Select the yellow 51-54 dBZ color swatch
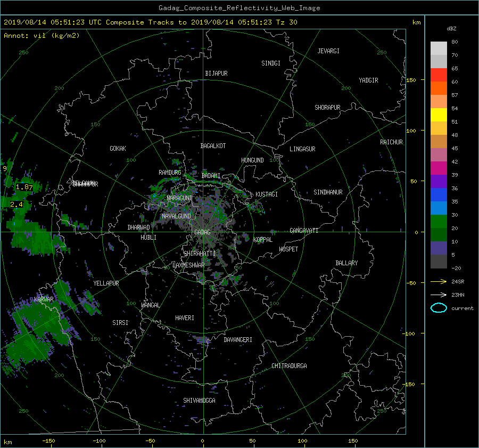Image resolution: width=479 pixels, height=448 pixels. 439,115
